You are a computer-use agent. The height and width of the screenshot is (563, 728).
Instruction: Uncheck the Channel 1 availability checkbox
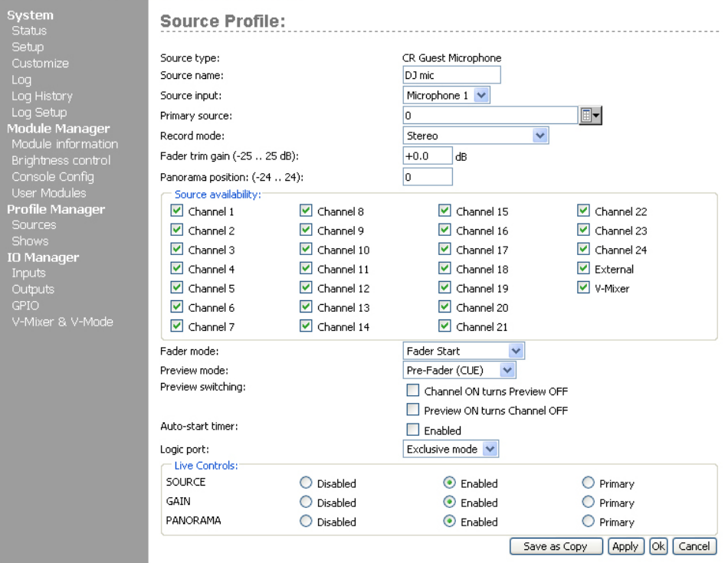coord(178,211)
